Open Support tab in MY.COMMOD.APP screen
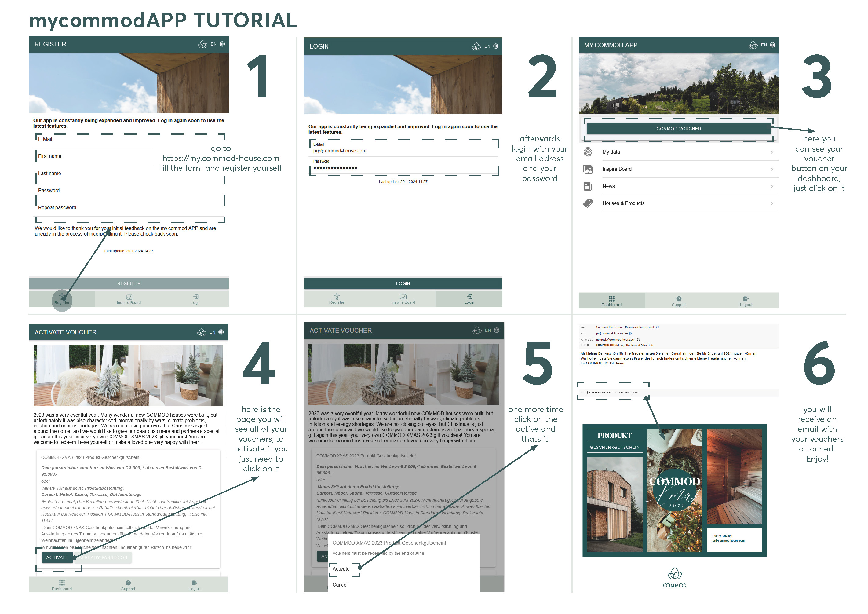 tap(679, 301)
